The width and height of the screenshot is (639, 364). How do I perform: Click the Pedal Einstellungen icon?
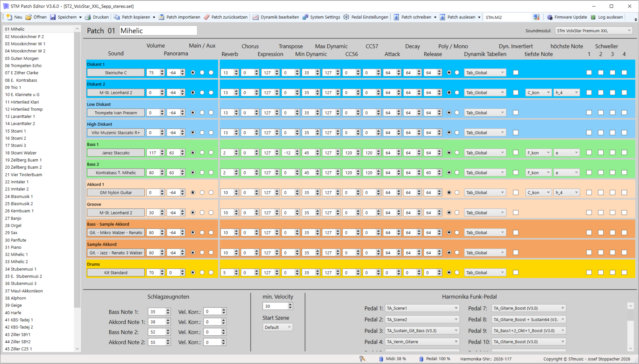pos(346,17)
